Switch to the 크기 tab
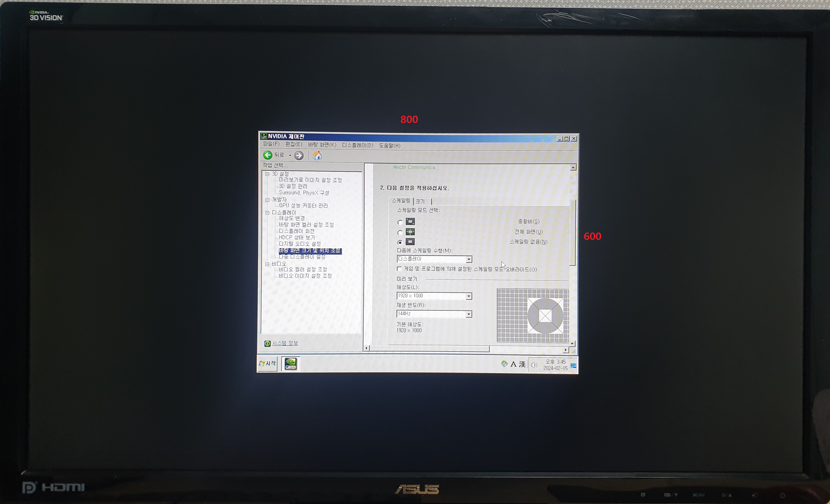This screenshot has height=504, width=830. [x=420, y=201]
